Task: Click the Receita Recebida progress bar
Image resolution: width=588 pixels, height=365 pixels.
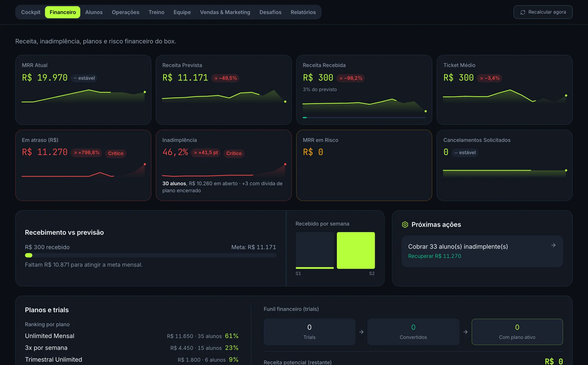Action: [x=364, y=117]
